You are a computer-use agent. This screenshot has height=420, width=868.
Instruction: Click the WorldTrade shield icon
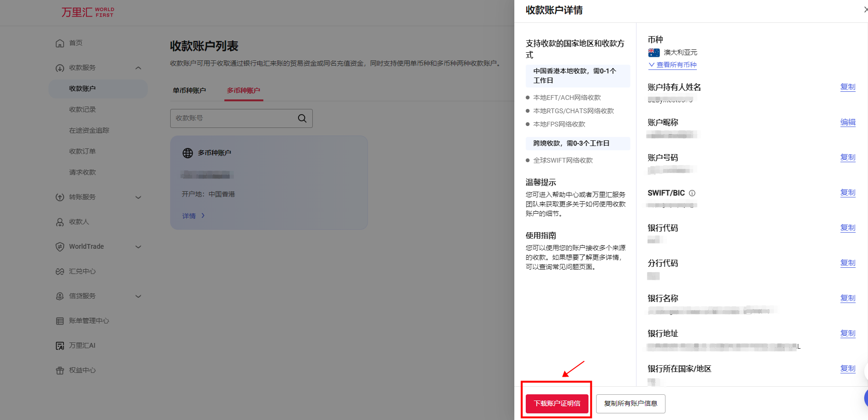tap(60, 247)
